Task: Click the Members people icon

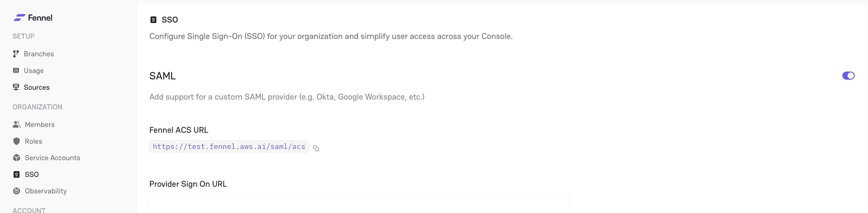Action: [16, 125]
